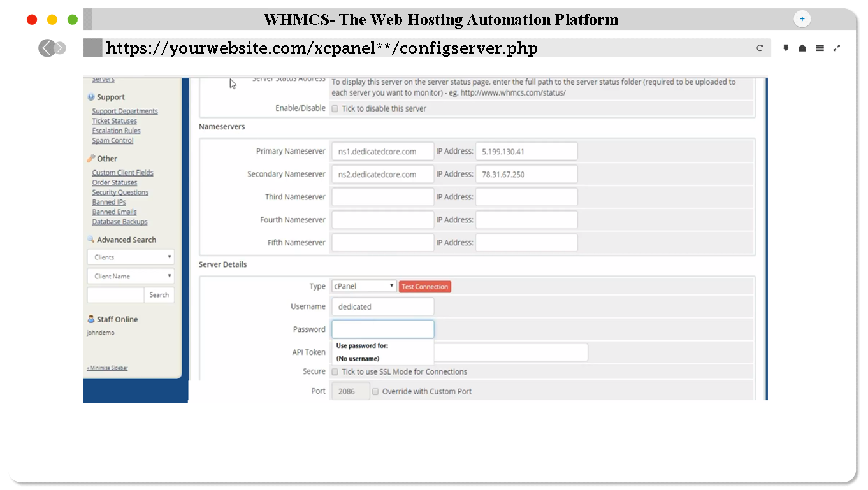Open Security Questions link
This screenshot has height=490, width=868.
click(x=120, y=192)
